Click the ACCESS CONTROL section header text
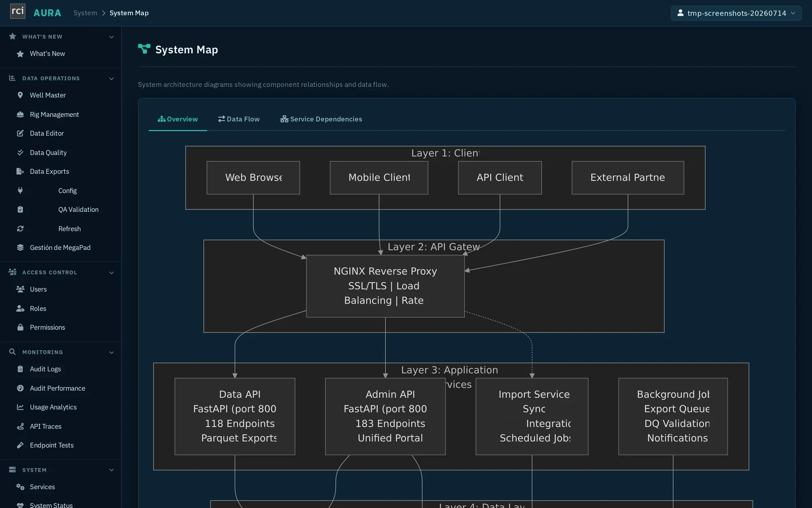Image resolution: width=812 pixels, height=508 pixels. tap(50, 273)
